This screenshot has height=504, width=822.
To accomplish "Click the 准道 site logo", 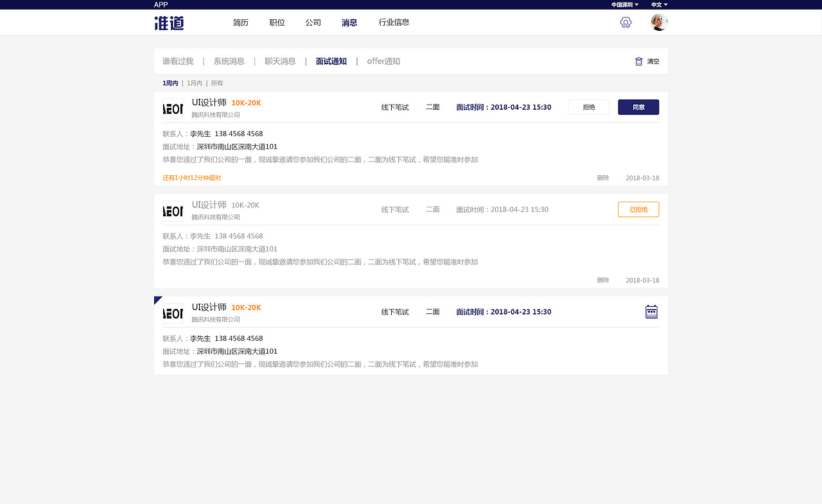I will [168, 22].
